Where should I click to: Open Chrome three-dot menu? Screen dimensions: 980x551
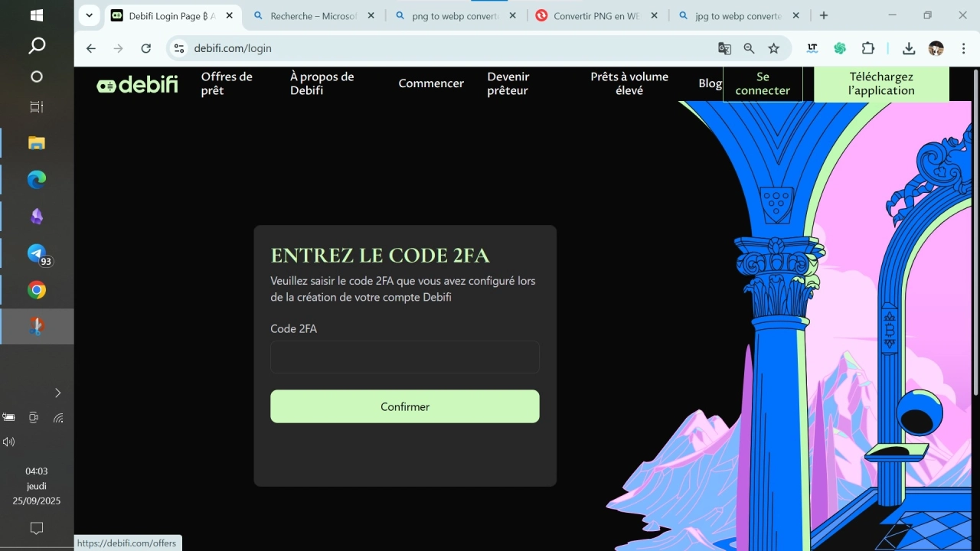[x=963, y=48]
